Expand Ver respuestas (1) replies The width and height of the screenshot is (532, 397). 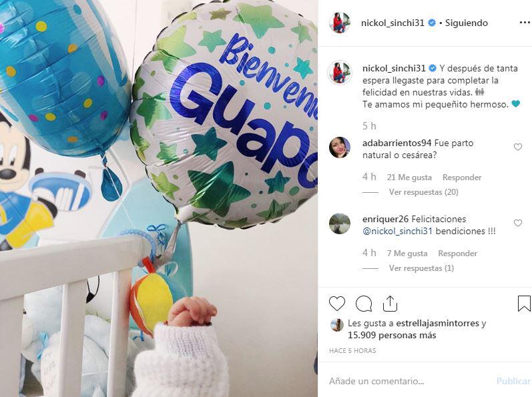click(421, 268)
